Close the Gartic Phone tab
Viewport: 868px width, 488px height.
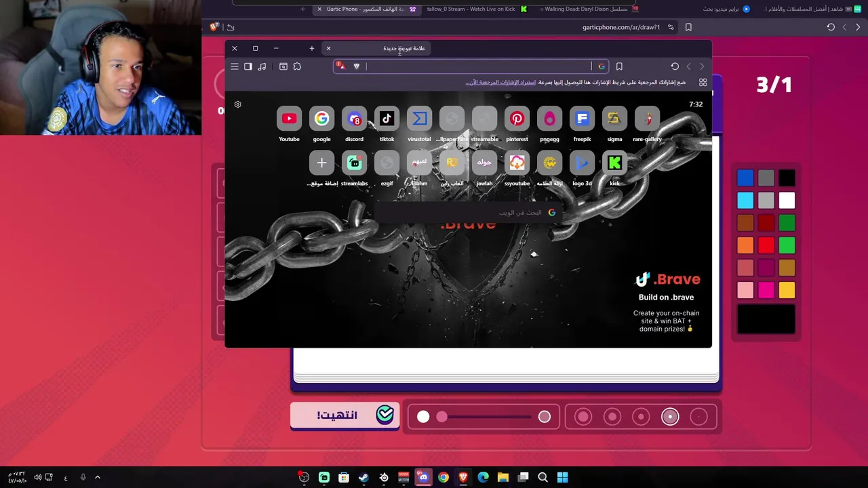(x=319, y=9)
